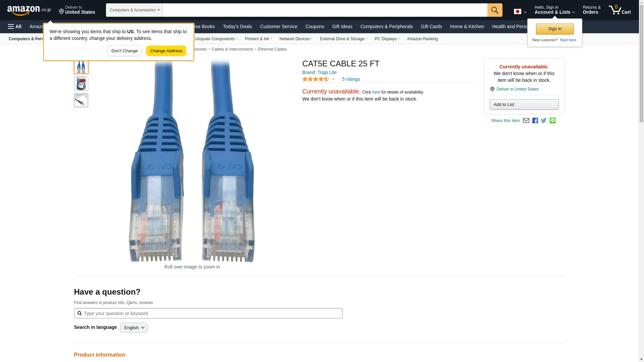Open the English search language dropdown
The width and height of the screenshot is (644, 362).
click(x=134, y=328)
